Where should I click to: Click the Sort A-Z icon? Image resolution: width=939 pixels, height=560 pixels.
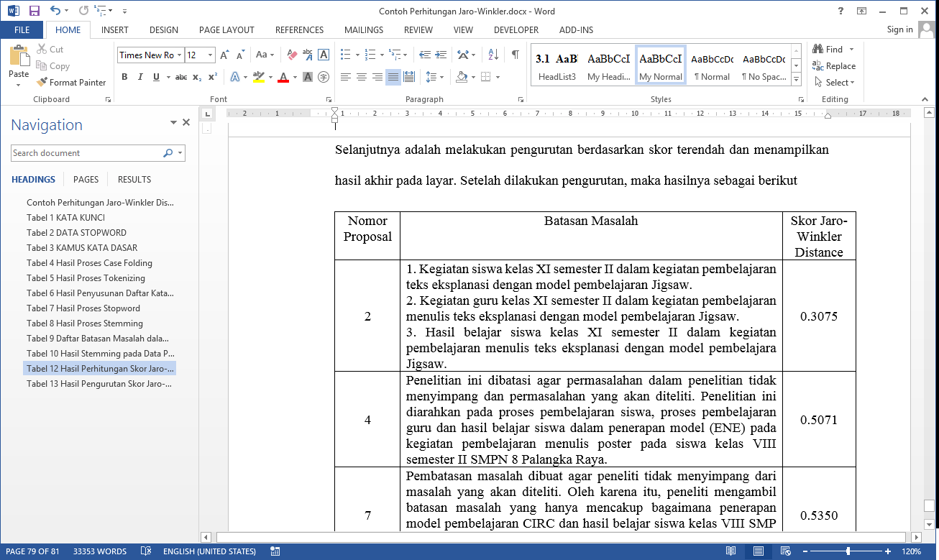[x=493, y=55]
